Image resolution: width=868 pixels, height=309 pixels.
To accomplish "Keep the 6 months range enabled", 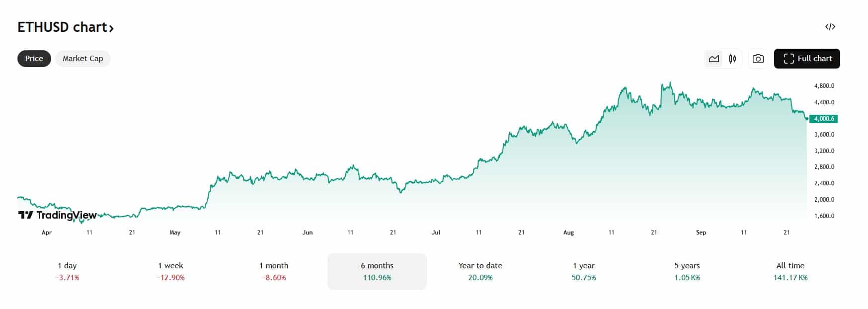I will [376, 271].
